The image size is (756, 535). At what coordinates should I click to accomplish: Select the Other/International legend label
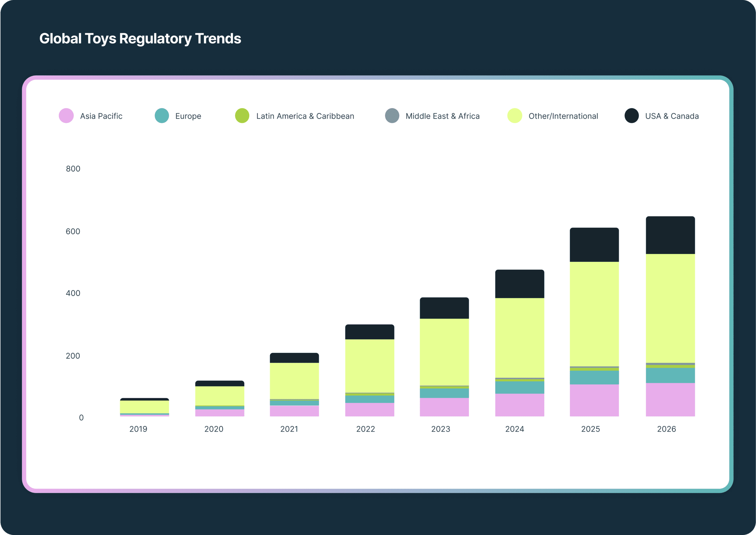tap(563, 116)
